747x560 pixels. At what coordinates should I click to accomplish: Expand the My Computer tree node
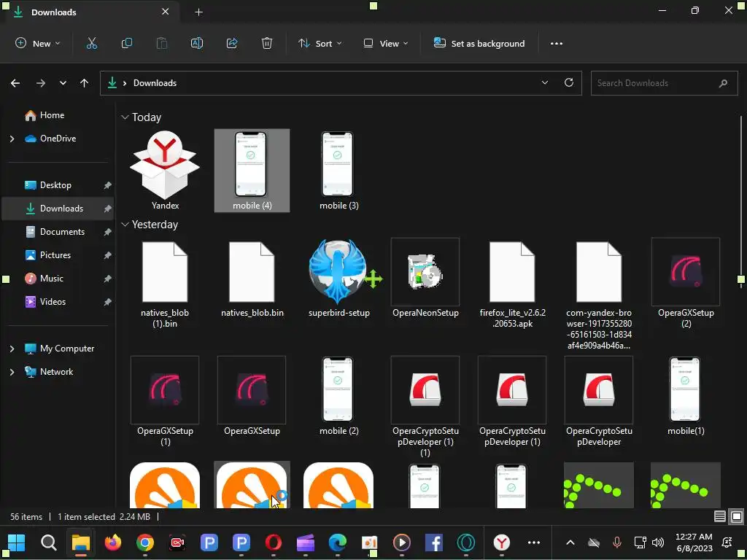click(12, 349)
